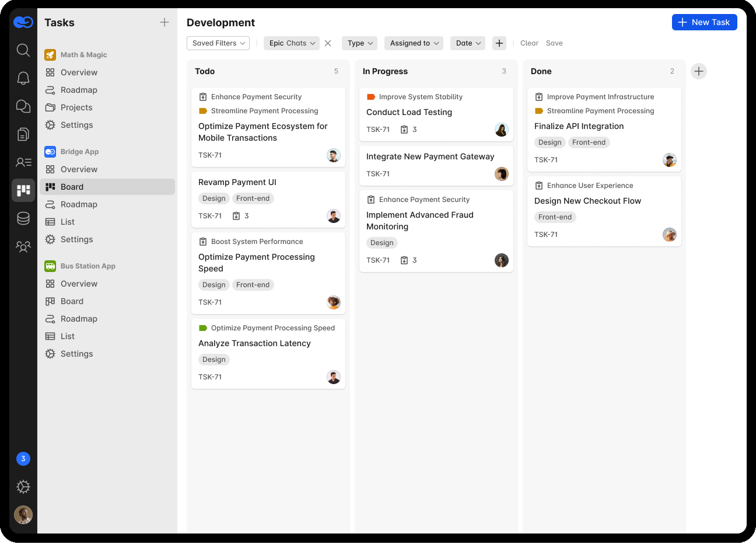This screenshot has width=756, height=544.
Task: Open Roadmap under Bridge App
Action: coord(78,204)
